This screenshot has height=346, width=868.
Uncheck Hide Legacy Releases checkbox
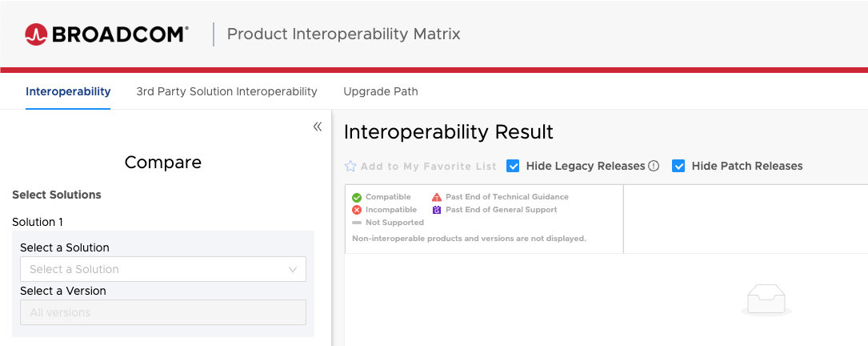514,166
